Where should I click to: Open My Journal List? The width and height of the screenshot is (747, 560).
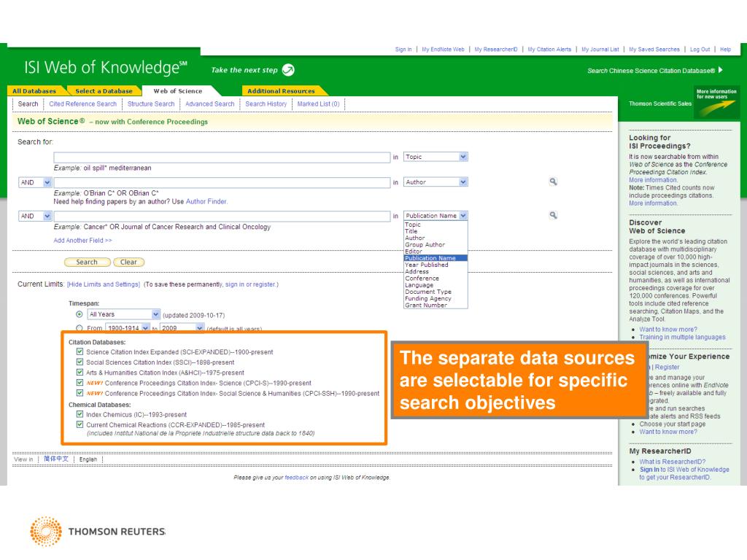tap(600, 50)
